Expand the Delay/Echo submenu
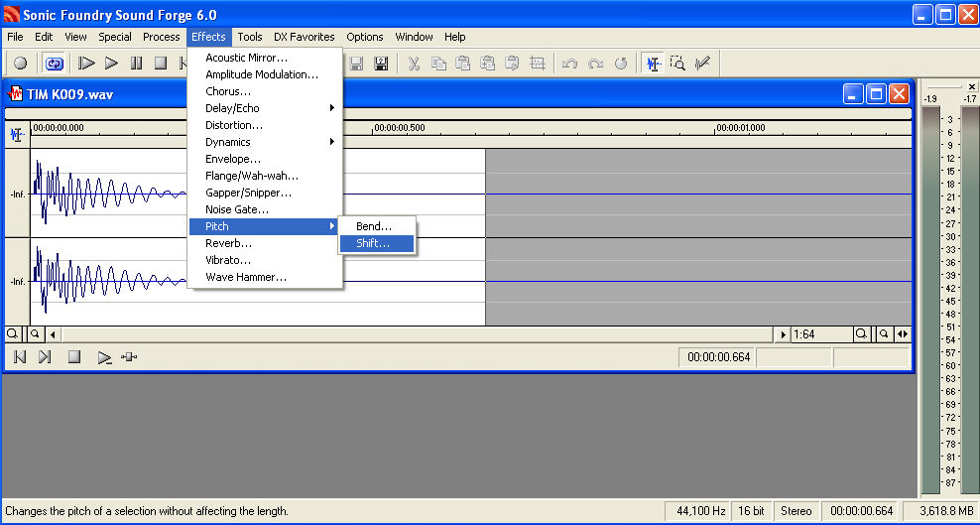Viewport: 980px width, 525px height. 265,108
